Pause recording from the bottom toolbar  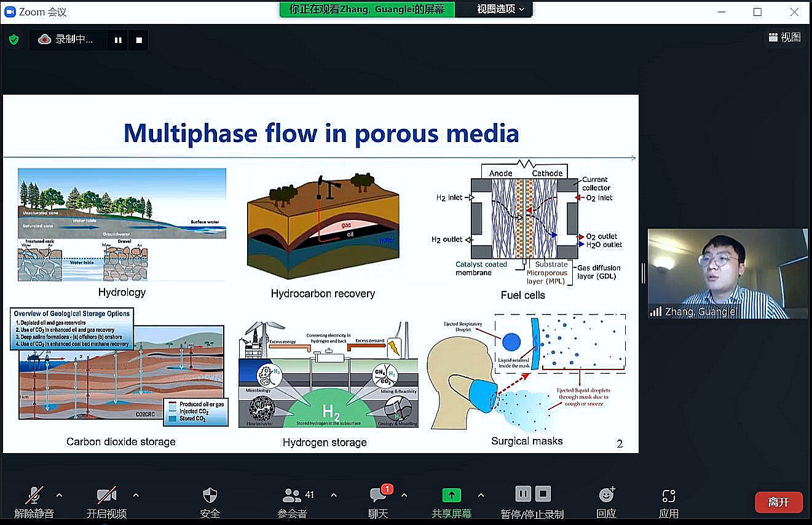[523, 494]
